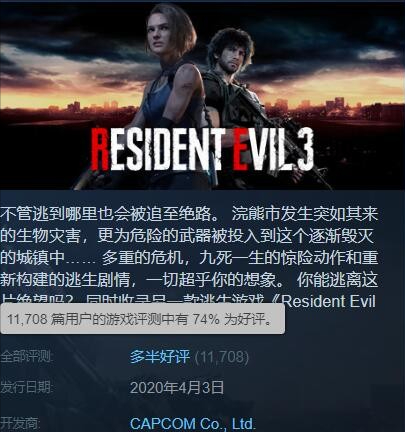Select the release date 2020年4月3日
Screen dimensions: 405x432
coord(177,388)
